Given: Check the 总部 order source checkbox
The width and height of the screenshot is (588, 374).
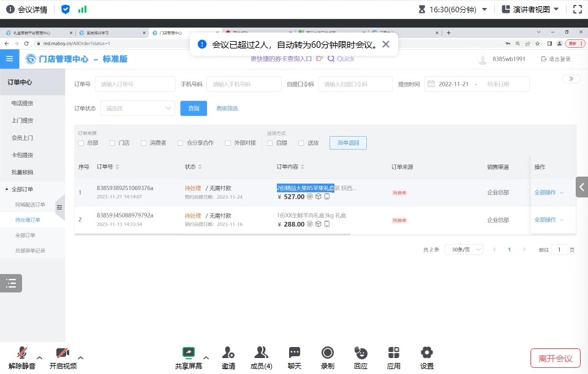Looking at the screenshot, I should (x=81, y=143).
